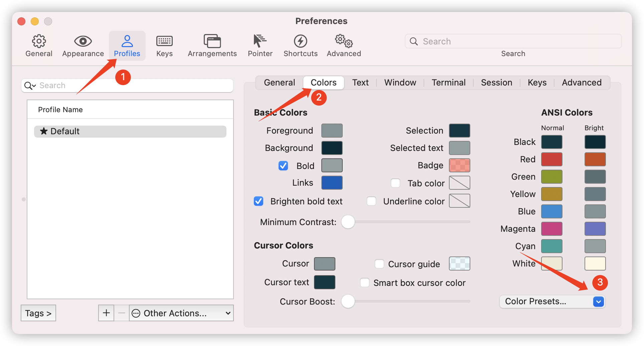Open the Pointer cursor icon
The width and height of the screenshot is (644, 346).
coord(260,41)
